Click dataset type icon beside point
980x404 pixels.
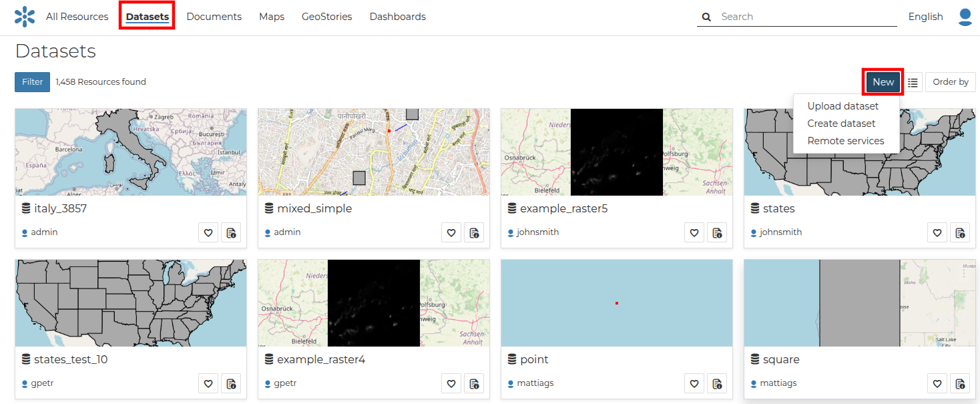[x=512, y=359]
